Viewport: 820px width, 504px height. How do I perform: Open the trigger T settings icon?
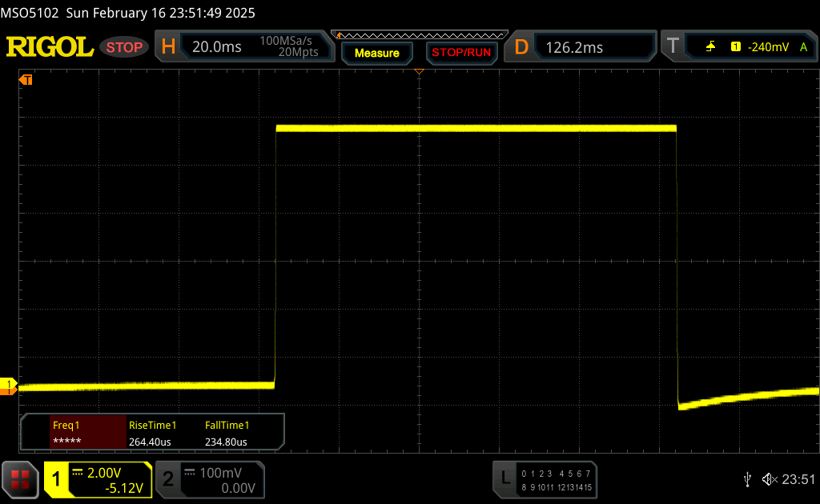(673, 46)
